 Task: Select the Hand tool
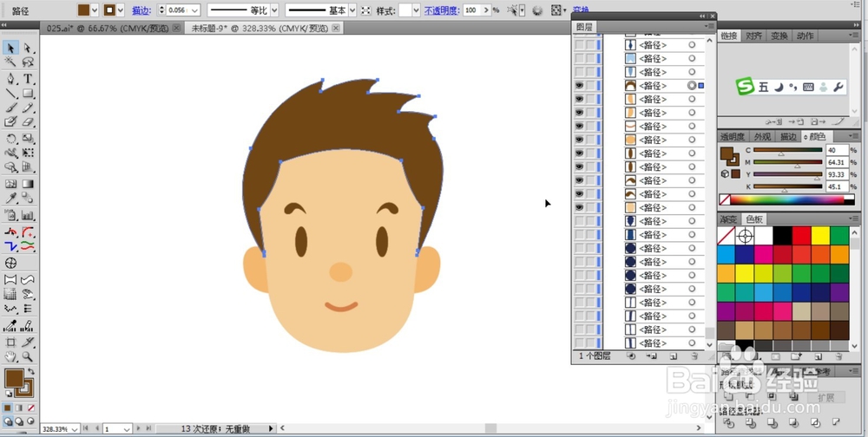pos(10,356)
